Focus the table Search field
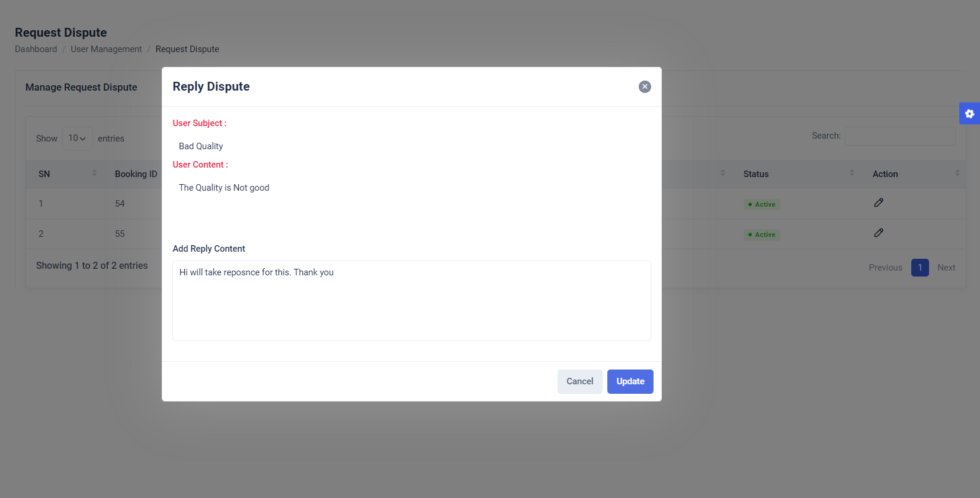Screen dimensions: 980x498 point(899,136)
